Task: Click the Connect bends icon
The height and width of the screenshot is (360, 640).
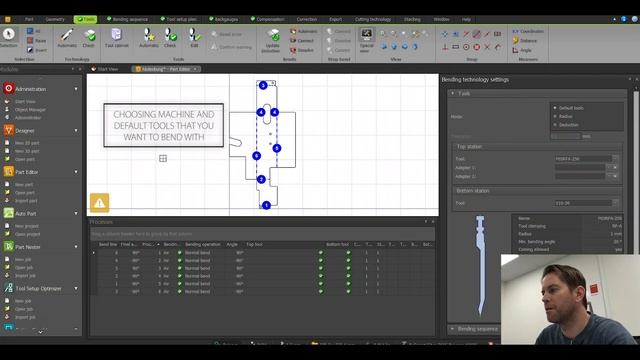Action: (x=302, y=40)
